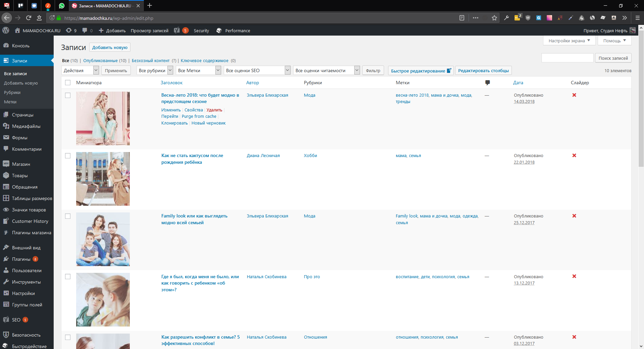Reload the page with the browser refresh icon
Viewport: 644px width, 349px height.
tap(29, 18)
